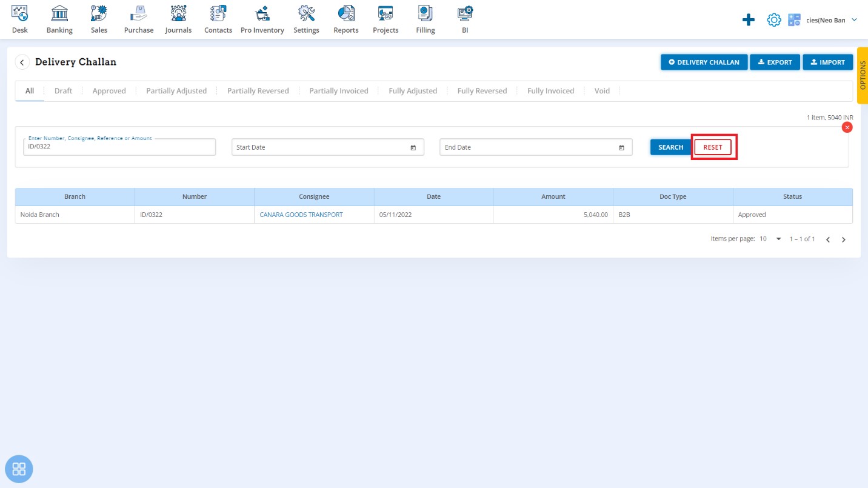Click the 05/11/2022 date cell
The height and width of the screenshot is (488, 868).
pyautogui.click(x=434, y=215)
